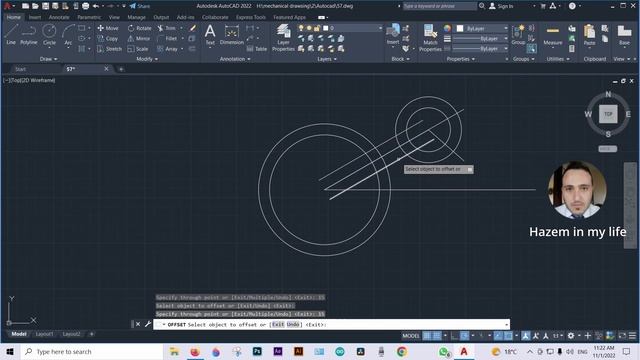Select the Circle draw tool
This screenshot has height=360, width=640.
[x=49, y=34]
